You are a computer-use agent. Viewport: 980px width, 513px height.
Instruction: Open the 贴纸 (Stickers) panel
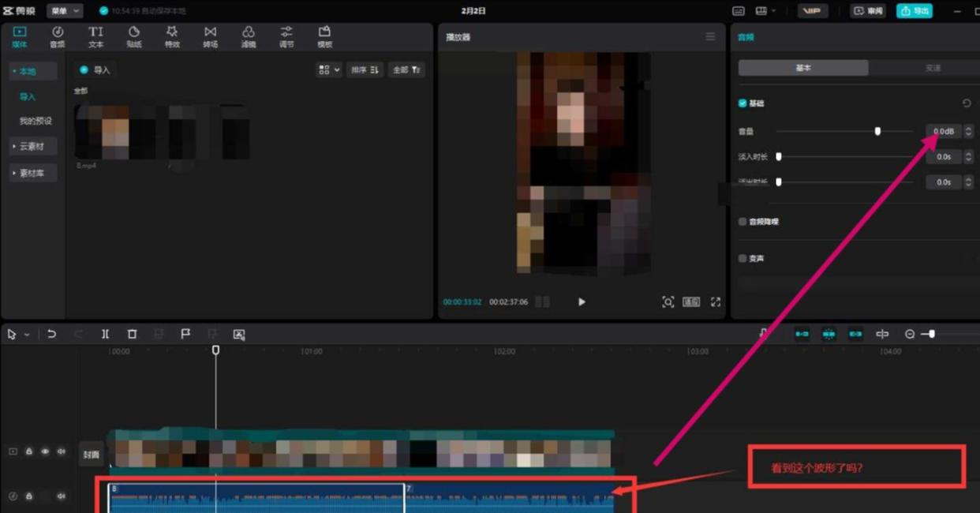pyautogui.click(x=134, y=36)
